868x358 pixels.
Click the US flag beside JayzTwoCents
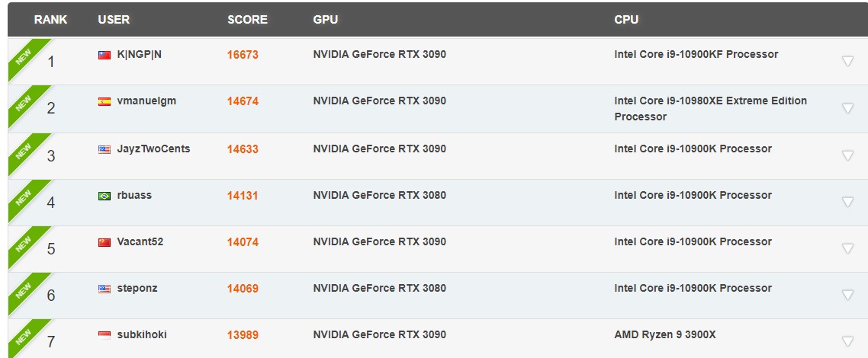104,149
